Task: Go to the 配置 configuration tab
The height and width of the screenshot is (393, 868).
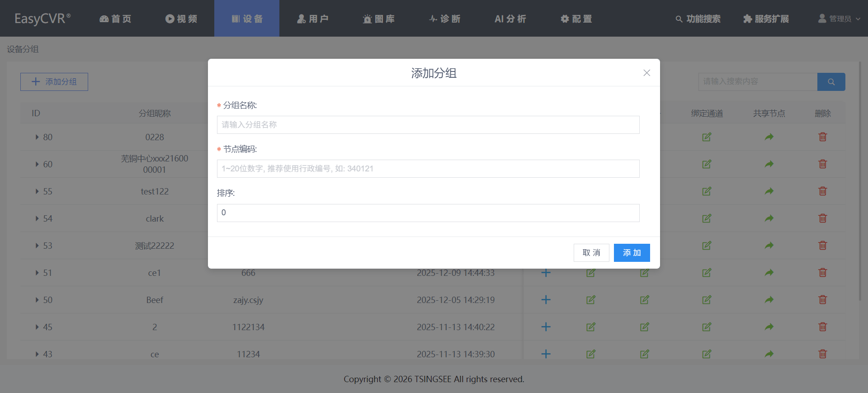Action: point(576,19)
